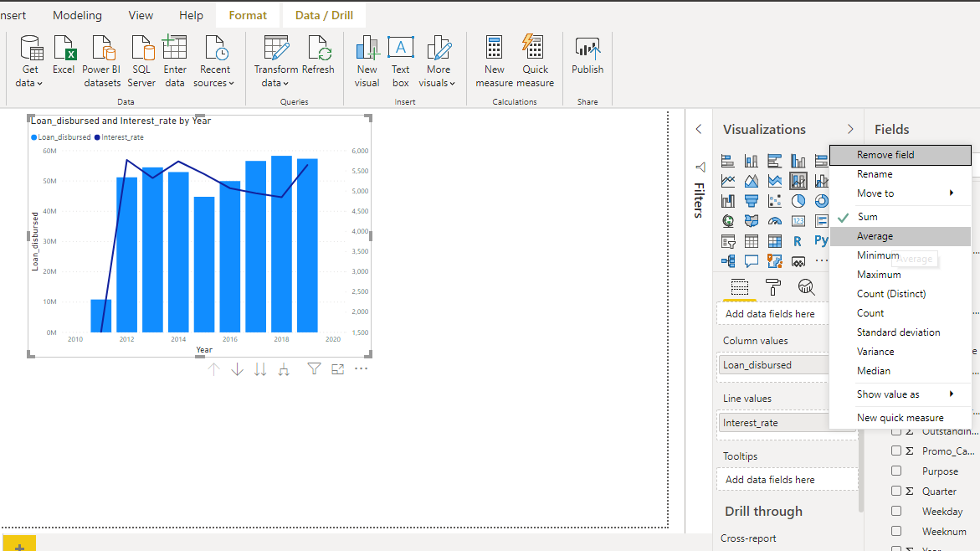Choose Average in the context menu
This screenshot has height=551, width=980.
click(875, 236)
